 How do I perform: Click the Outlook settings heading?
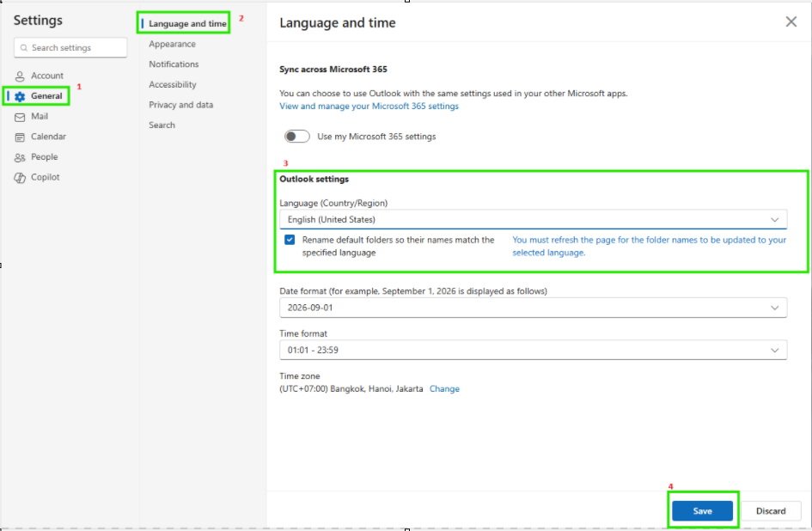tap(314, 179)
